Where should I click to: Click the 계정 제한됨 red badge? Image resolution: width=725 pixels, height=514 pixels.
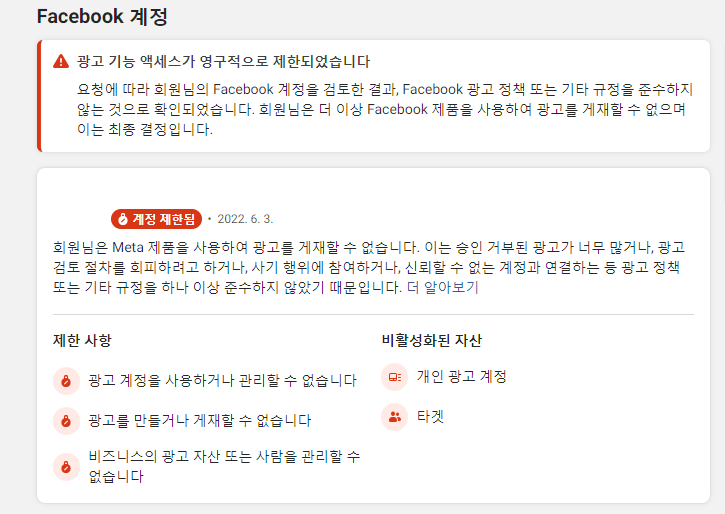point(156,219)
